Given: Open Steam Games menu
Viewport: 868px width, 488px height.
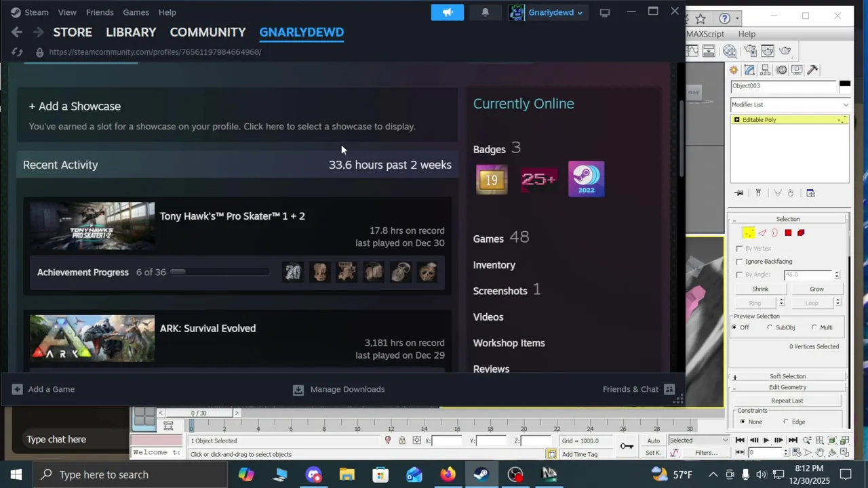Looking at the screenshot, I should 136,12.
